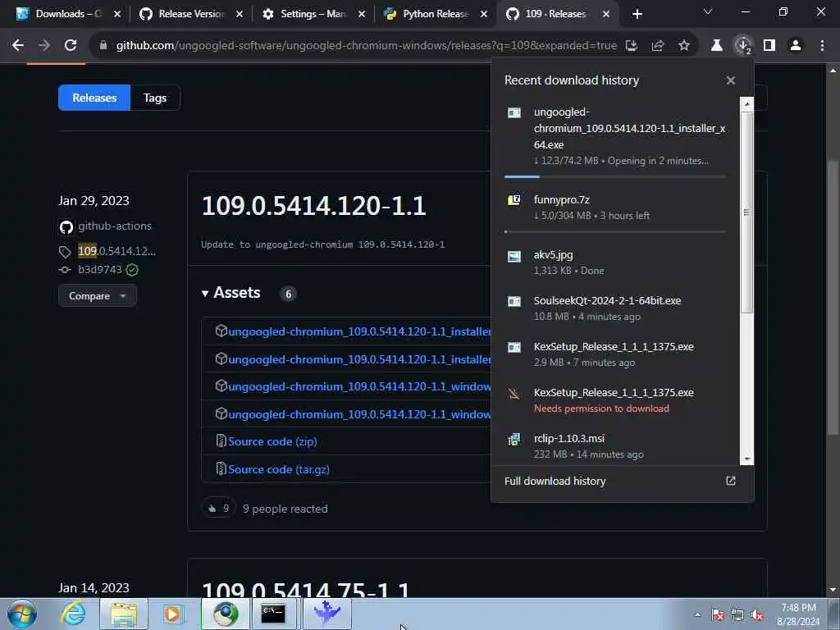Open the Chrome labs flask icon
Image resolution: width=840 pixels, height=630 pixels.
716,46
